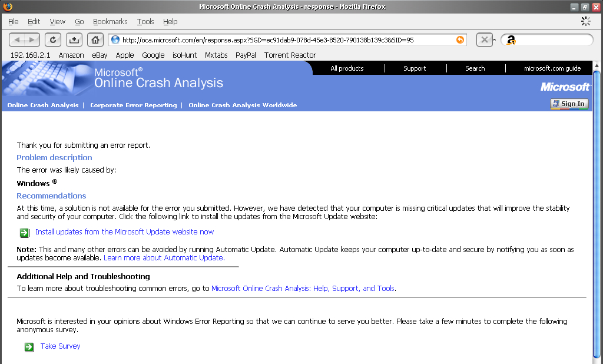The height and width of the screenshot is (364, 603).
Task: Click the back/forward navigation button
Action: (x=24, y=39)
